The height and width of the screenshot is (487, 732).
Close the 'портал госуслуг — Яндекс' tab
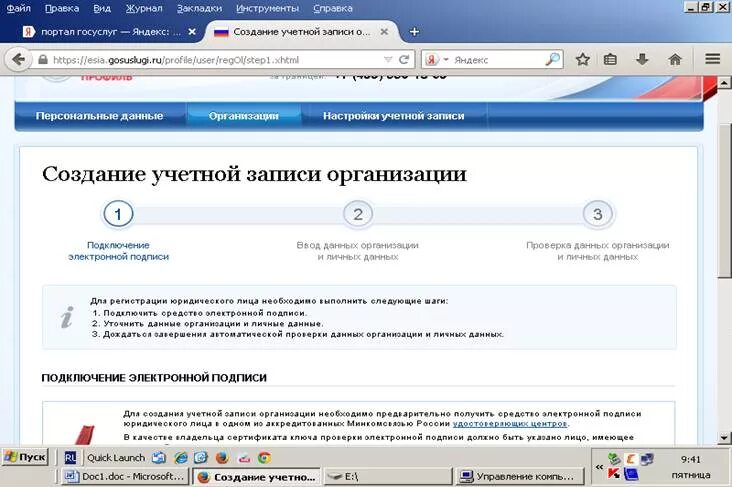[192, 32]
